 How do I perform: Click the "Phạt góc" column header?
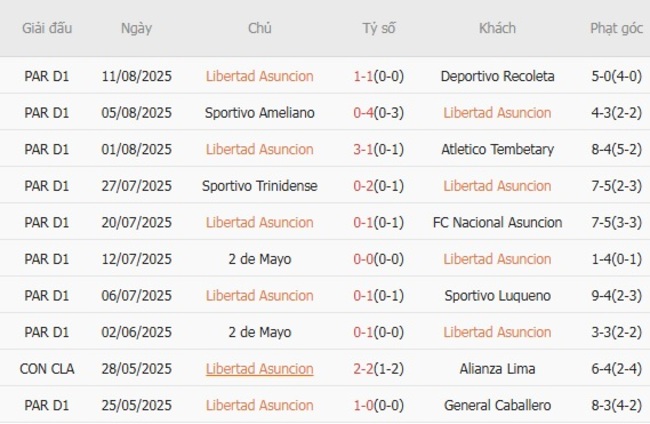(x=616, y=28)
